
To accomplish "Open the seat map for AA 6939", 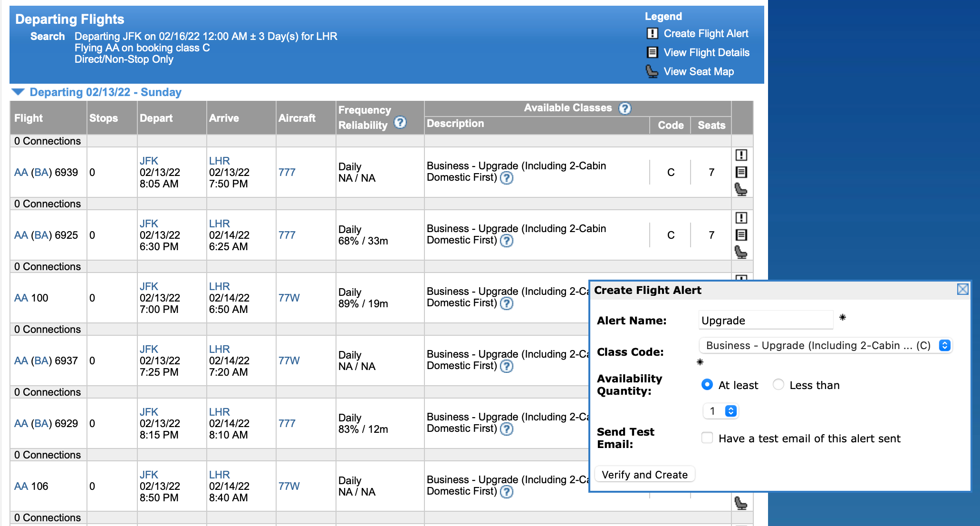I will click(x=741, y=189).
